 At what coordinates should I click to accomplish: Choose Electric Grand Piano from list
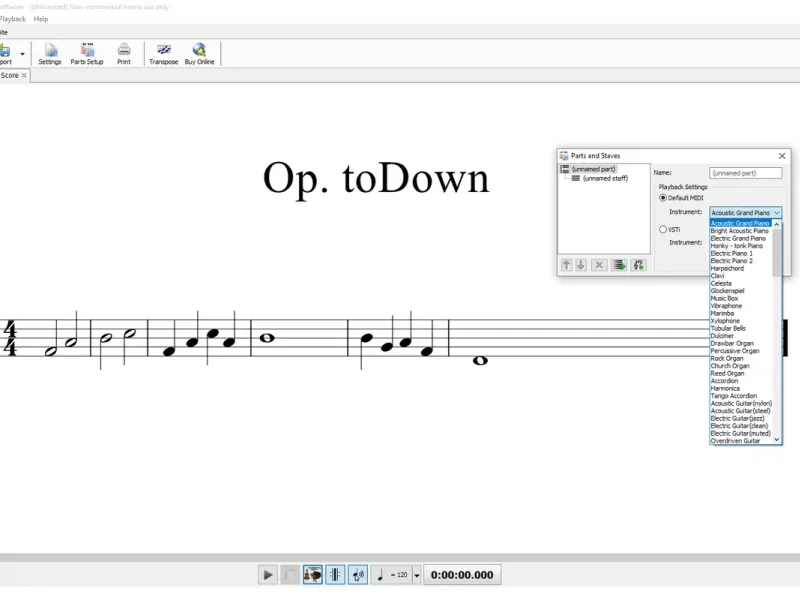(738, 238)
